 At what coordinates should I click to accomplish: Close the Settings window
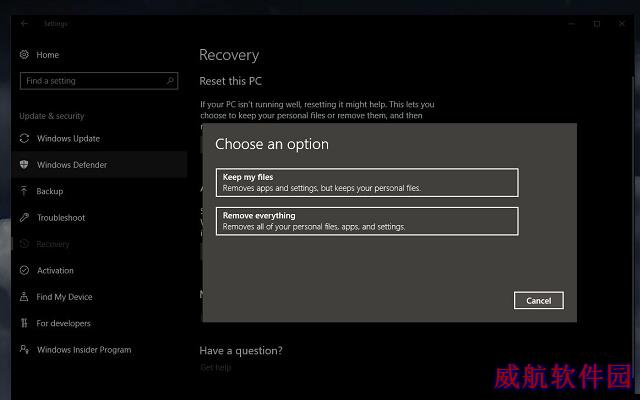click(x=622, y=24)
